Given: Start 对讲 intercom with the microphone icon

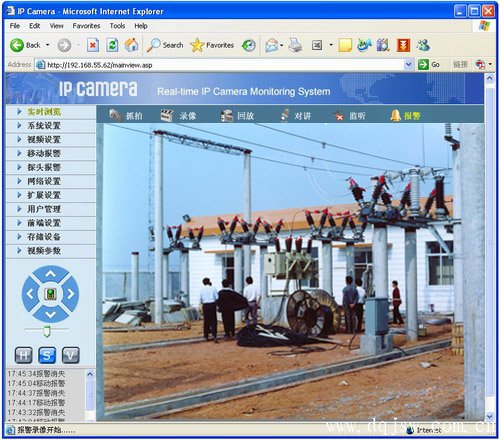Looking at the screenshot, I should pos(284,115).
